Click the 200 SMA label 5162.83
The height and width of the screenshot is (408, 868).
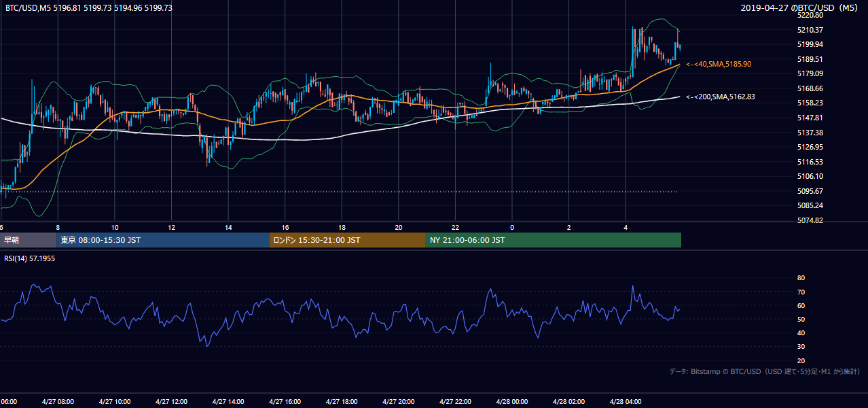coord(720,97)
